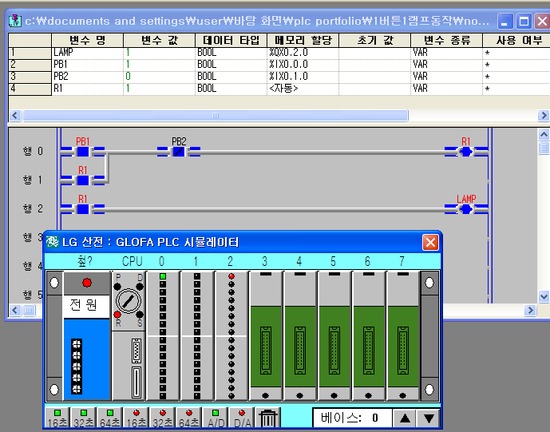The image size is (550, 432).
Task: Select the A/D module icon
Action: click(215, 418)
